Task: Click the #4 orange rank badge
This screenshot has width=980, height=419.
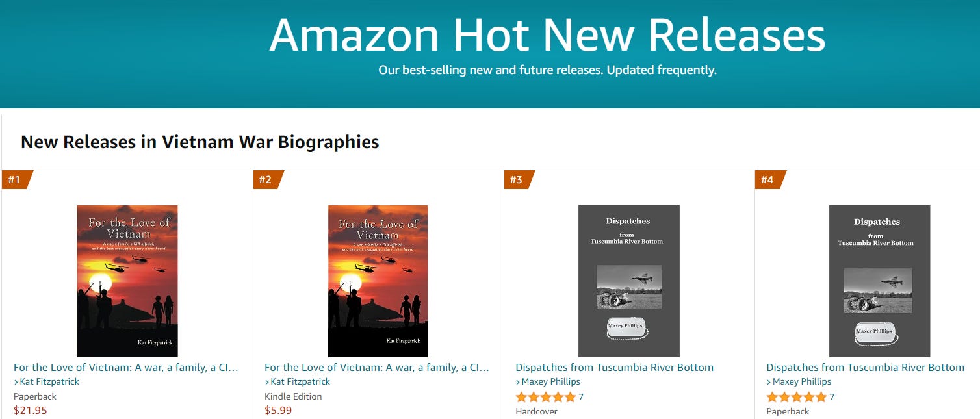Action: pyautogui.click(x=769, y=179)
